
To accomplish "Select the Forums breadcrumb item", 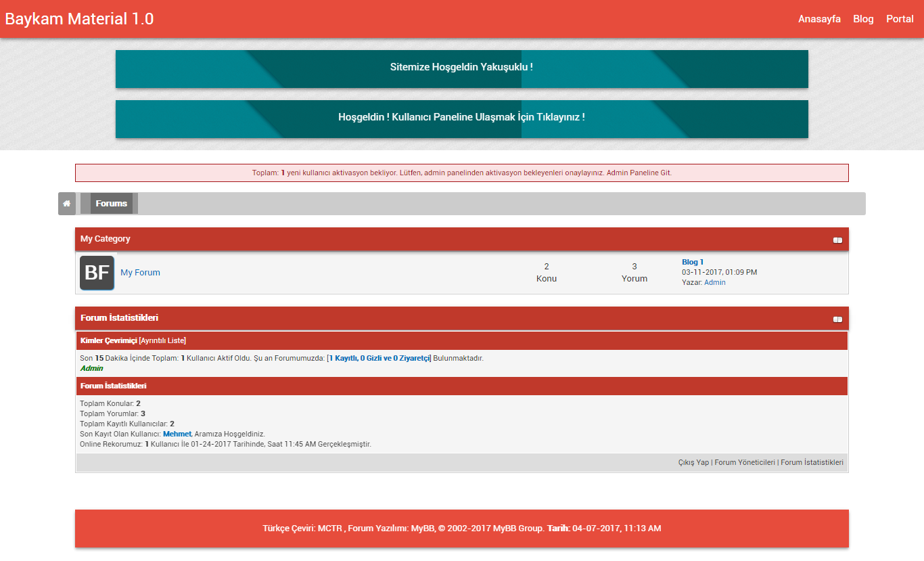I will [x=111, y=204].
